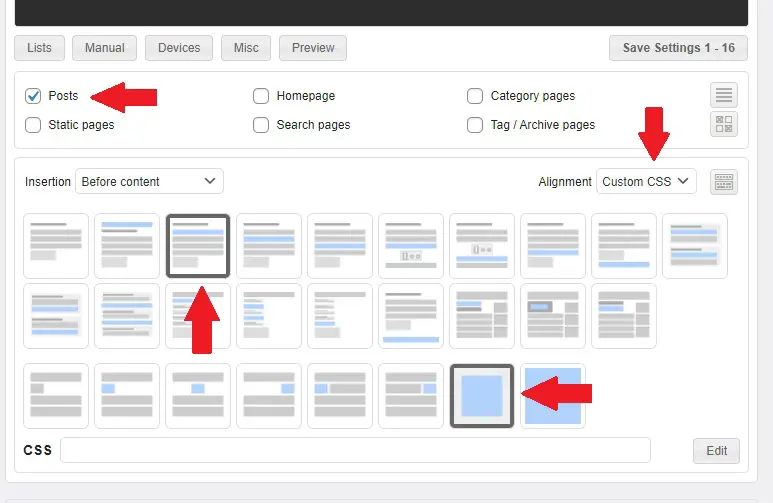This screenshot has height=503, width=773.
Task: Pick the Float right alignment icon
Action: 411,395
